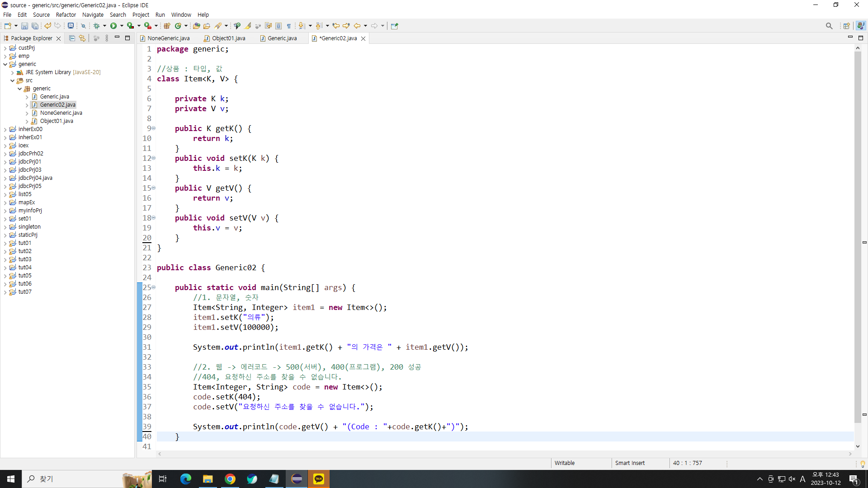Collapse the src folder in tree
The width and height of the screenshot is (868, 488).
tap(13, 80)
